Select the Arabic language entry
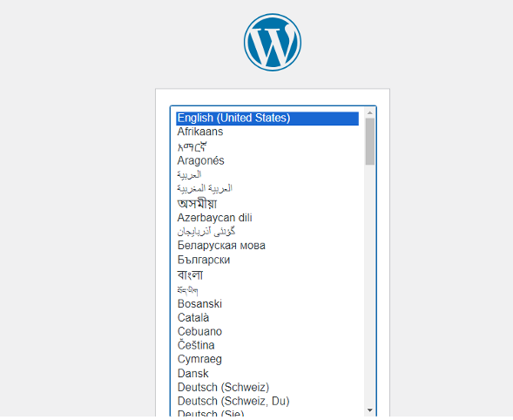This screenshot has width=513, height=420. (267, 175)
